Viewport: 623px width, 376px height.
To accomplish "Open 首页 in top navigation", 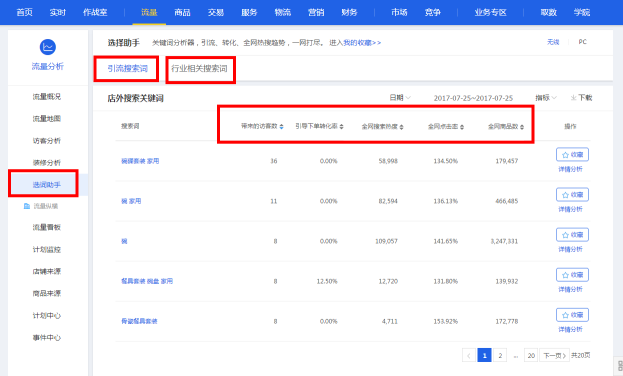I will point(24,12).
